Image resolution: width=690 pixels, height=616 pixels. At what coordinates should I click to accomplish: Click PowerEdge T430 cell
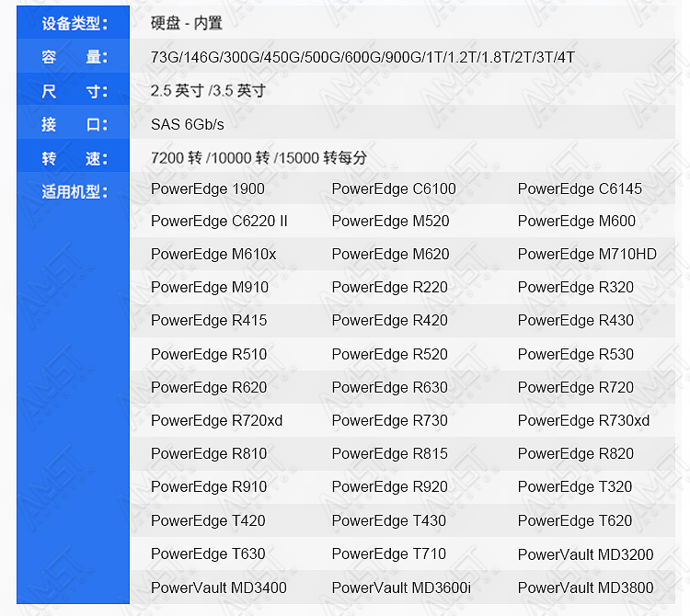tap(389, 521)
